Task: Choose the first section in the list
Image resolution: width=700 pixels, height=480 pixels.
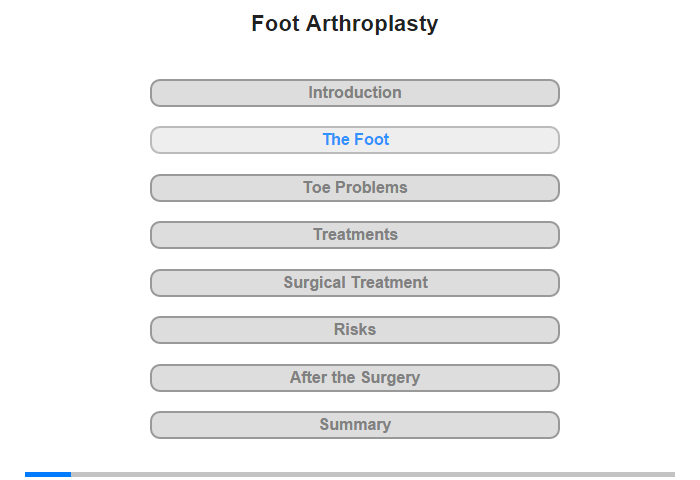Action: (354, 93)
